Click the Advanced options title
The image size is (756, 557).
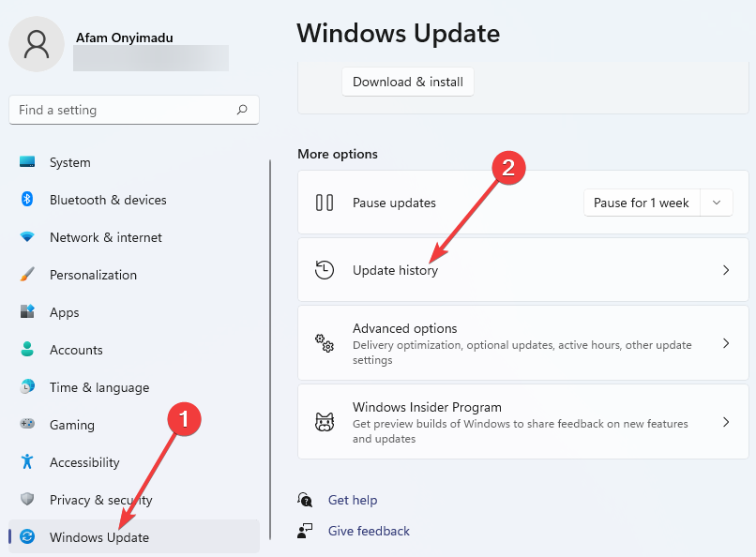tap(404, 328)
